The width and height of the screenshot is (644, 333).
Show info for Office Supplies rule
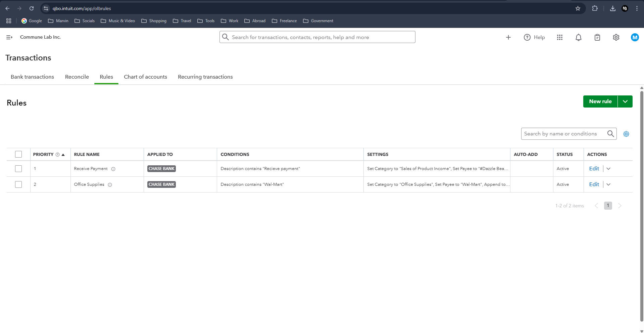pos(110,185)
